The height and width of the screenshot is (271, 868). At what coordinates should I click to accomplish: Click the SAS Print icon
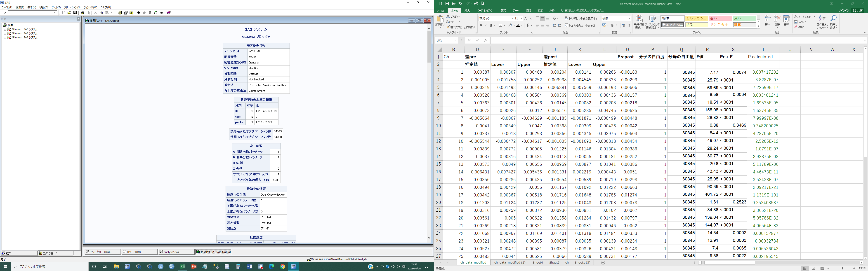pyautogui.click(x=83, y=13)
